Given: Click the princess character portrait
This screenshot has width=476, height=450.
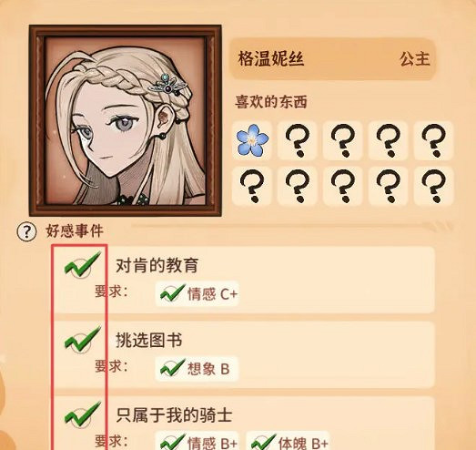Looking at the screenshot, I should coord(126,120).
